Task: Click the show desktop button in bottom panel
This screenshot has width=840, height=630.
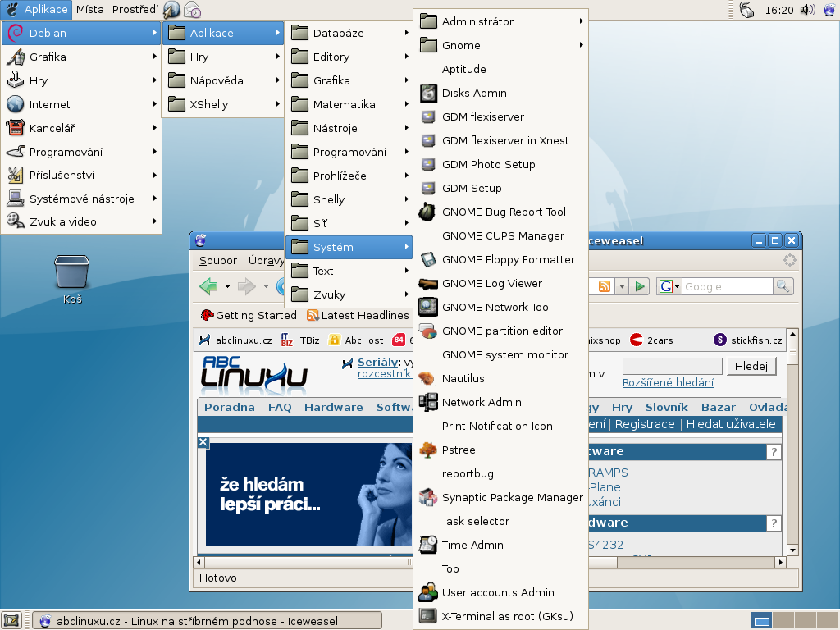Action: 11,621
